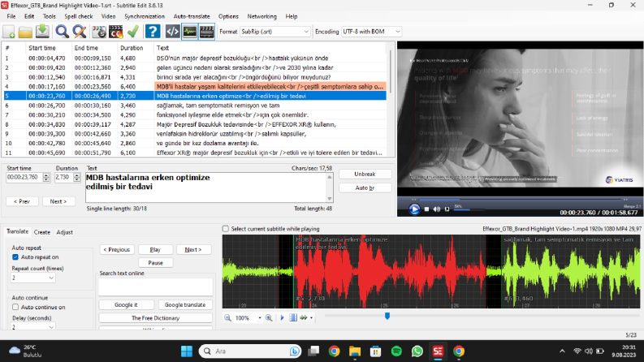The width and height of the screenshot is (644, 362).
Task: Toggle Auto repeat on checkbox
Action: [x=15, y=257]
